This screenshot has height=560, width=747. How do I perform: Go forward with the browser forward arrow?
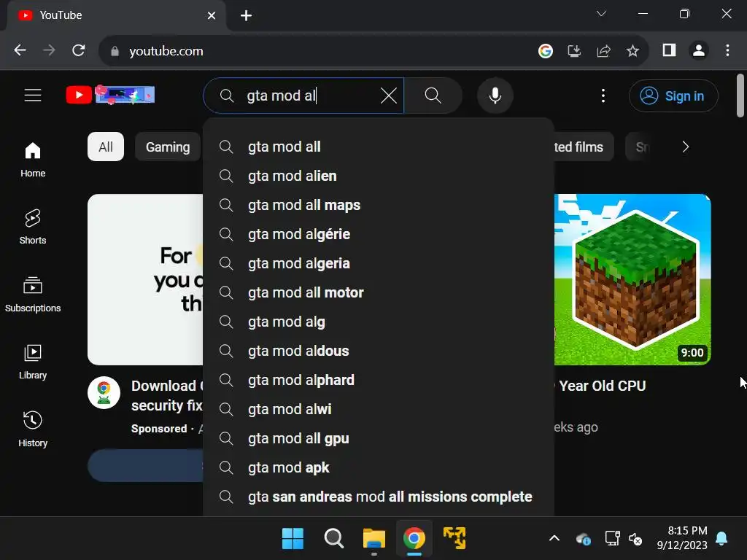49,50
